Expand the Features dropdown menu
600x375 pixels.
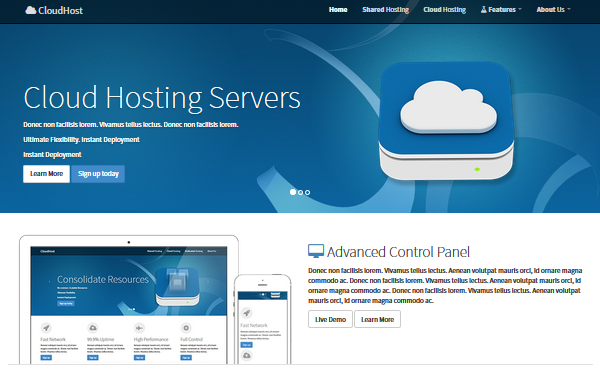pyautogui.click(x=501, y=10)
